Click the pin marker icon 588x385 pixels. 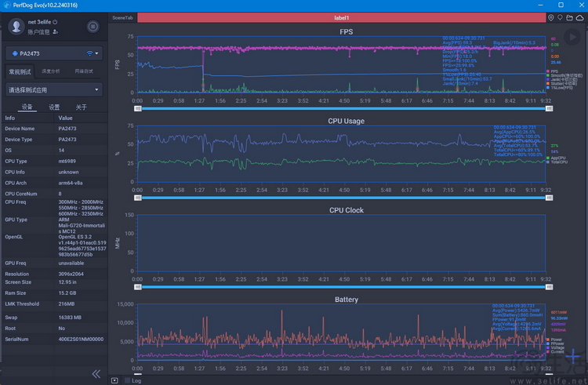561,17
